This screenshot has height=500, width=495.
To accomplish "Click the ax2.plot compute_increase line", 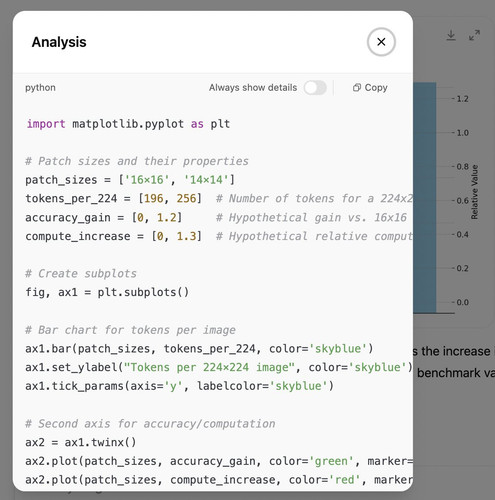I will coord(219,480).
